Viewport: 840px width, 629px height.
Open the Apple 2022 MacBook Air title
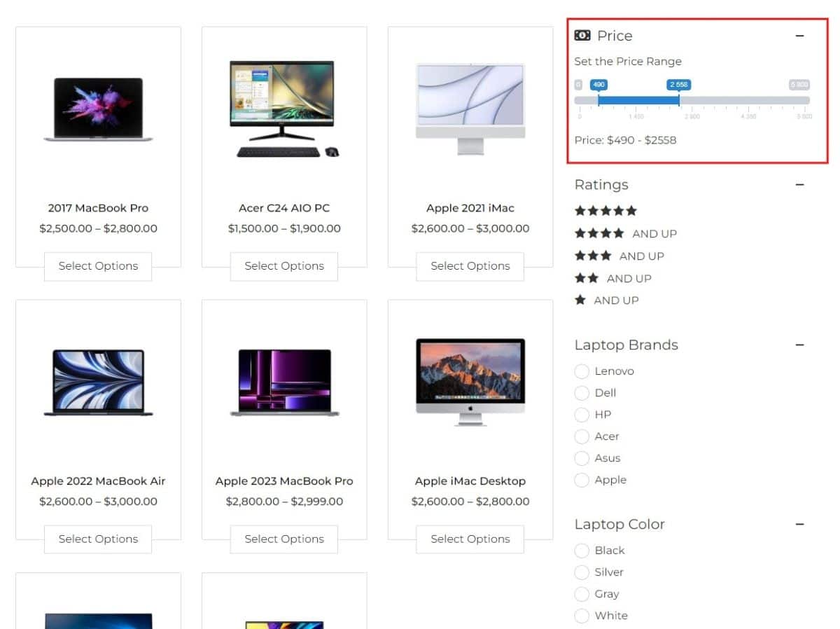pos(98,481)
